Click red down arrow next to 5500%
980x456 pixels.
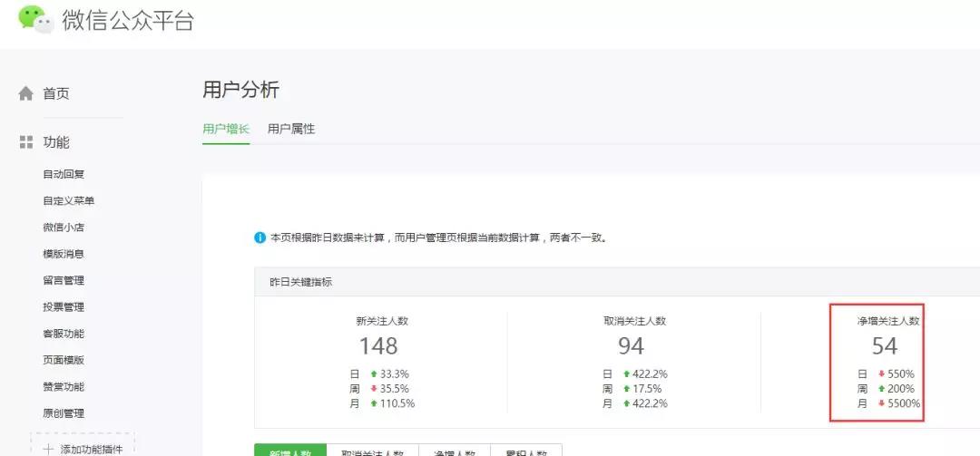tap(882, 403)
